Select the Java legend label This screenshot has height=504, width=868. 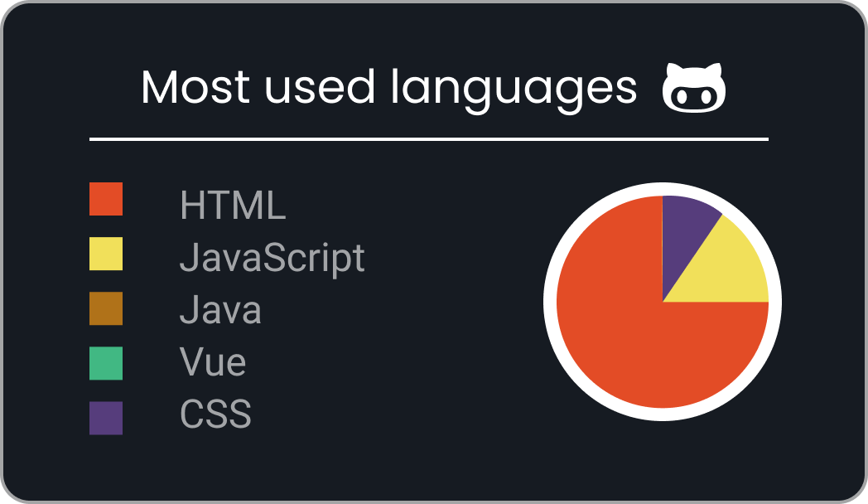pyautogui.click(x=220, y=309)
